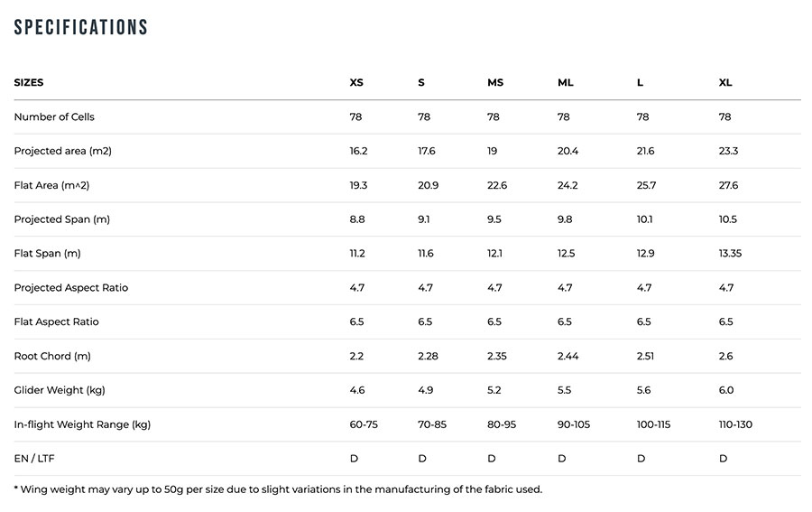Select the Projected area (m2) row label
Image resolution: width=812 pixels, height=512 pixels.
63,152
